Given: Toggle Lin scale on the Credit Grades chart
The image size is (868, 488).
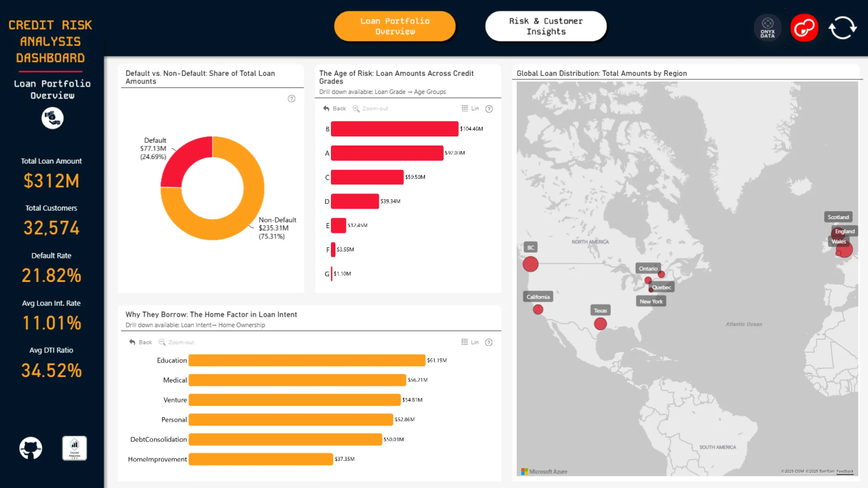Looking at the screenshot, I should point(470,108).
